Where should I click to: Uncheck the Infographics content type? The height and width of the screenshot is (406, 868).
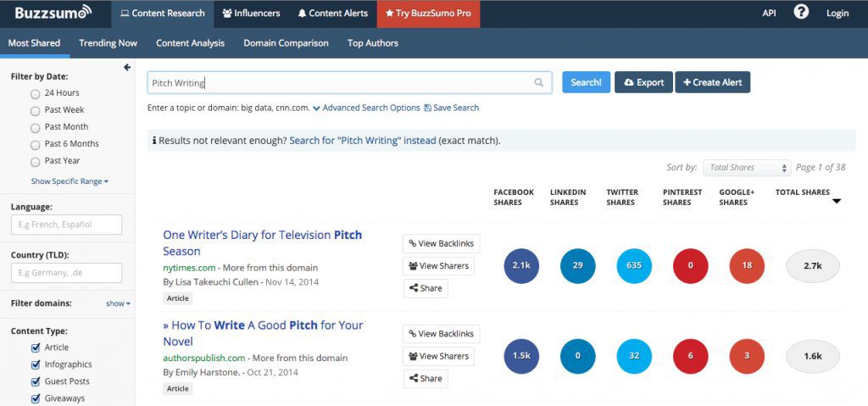[36, 365]
